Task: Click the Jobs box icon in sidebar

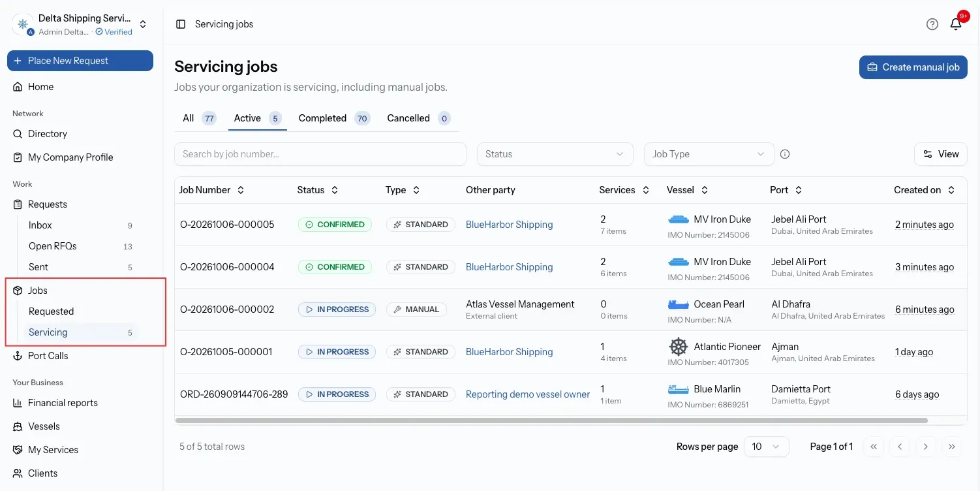Action: coord(18,291)
